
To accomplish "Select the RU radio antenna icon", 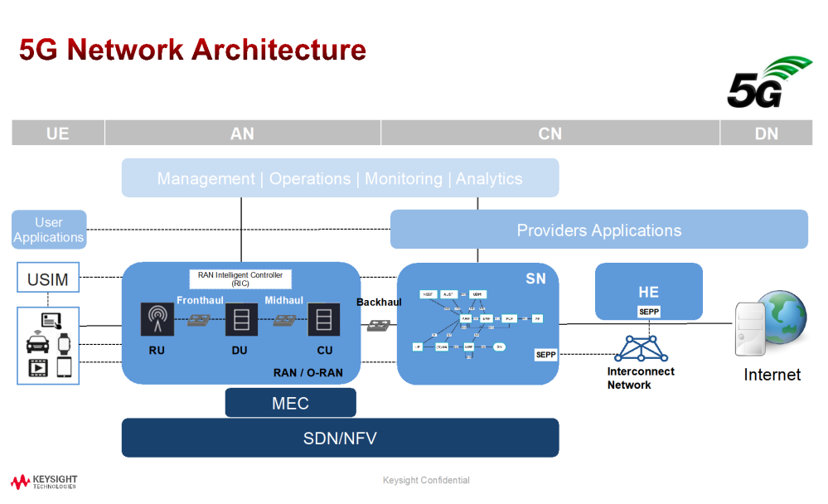I will [157, 319].
